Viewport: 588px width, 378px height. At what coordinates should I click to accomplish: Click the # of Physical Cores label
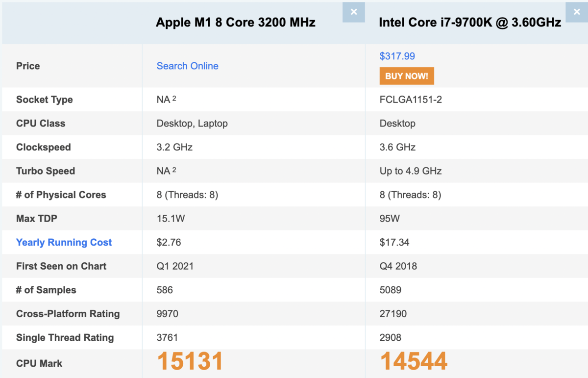(x=61, y=195)
